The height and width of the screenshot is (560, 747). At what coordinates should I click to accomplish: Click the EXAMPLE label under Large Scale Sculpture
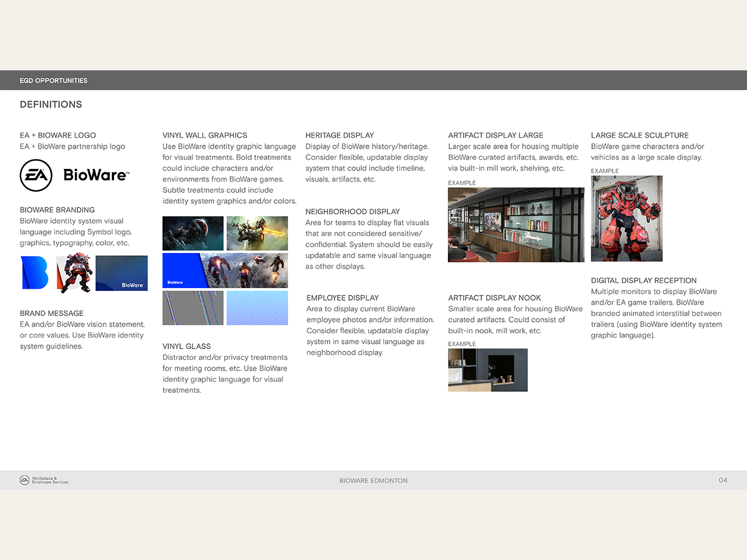pyautogui.click(x=605, y=171)
